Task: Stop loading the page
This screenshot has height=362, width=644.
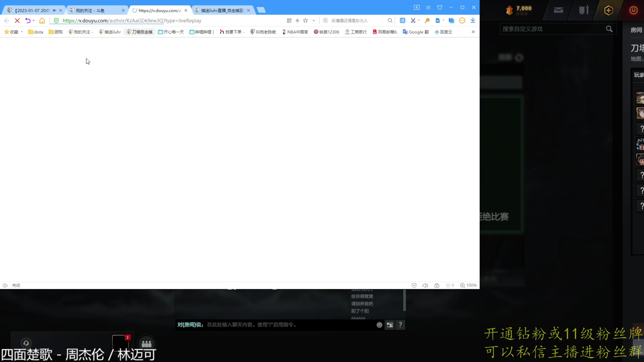Action: [17, 21]
